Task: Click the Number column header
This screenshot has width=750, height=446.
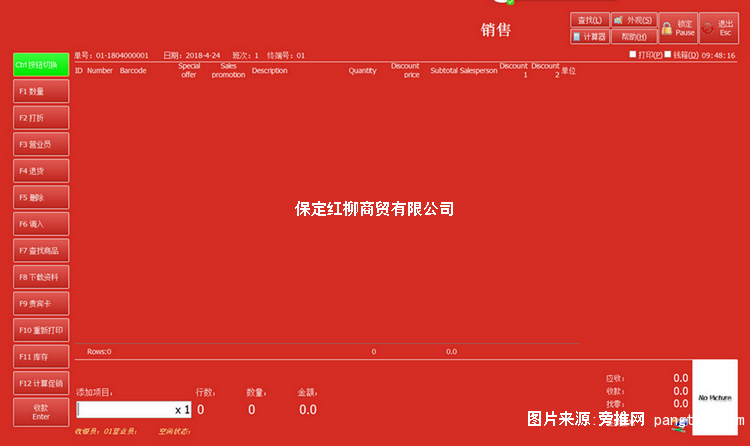Action: (99, 70)
